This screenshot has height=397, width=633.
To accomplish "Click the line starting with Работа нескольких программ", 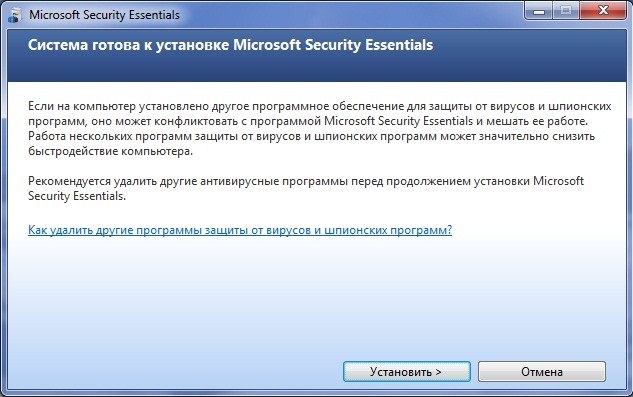I will pos(311,136).
